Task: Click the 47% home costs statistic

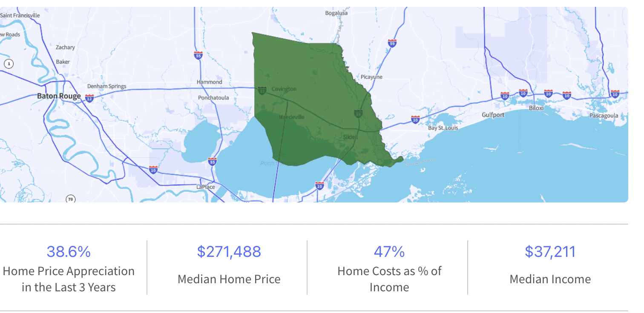Action: (x=389, y=252)
